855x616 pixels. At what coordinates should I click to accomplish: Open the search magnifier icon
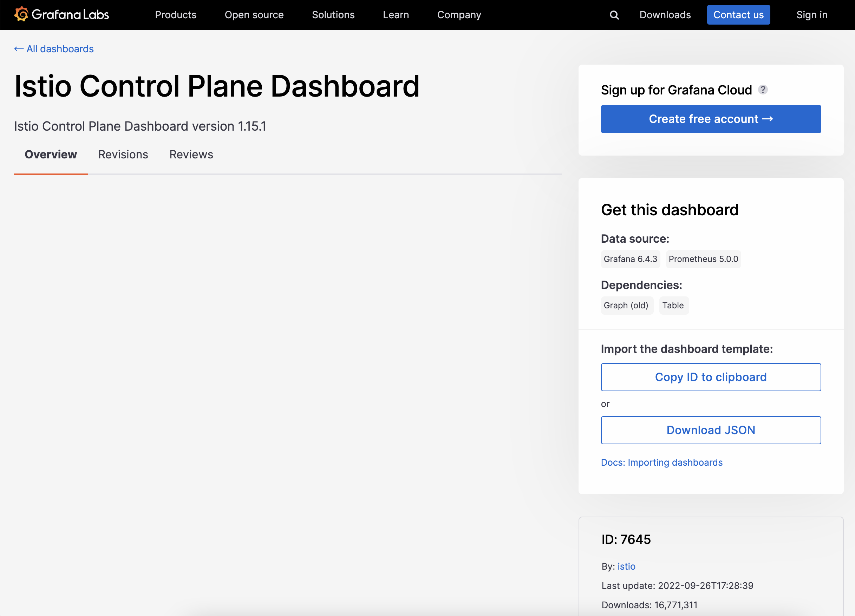click(x=614, y=15)
